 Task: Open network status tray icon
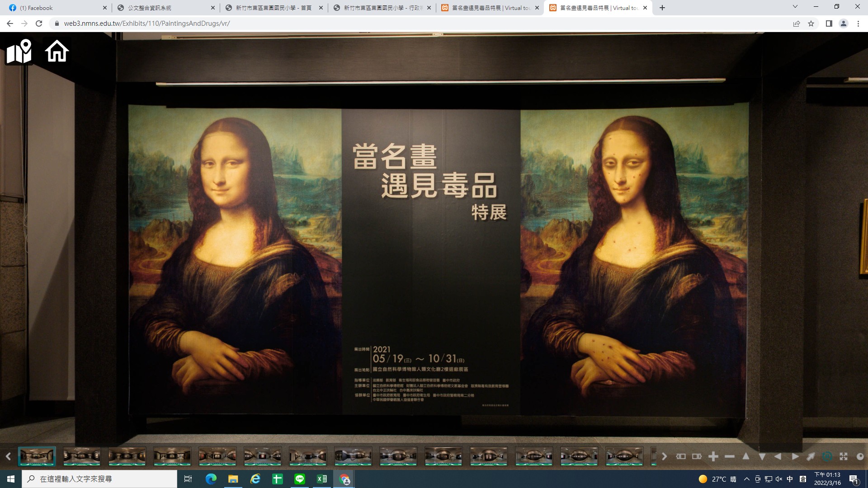tap(769, 479)
